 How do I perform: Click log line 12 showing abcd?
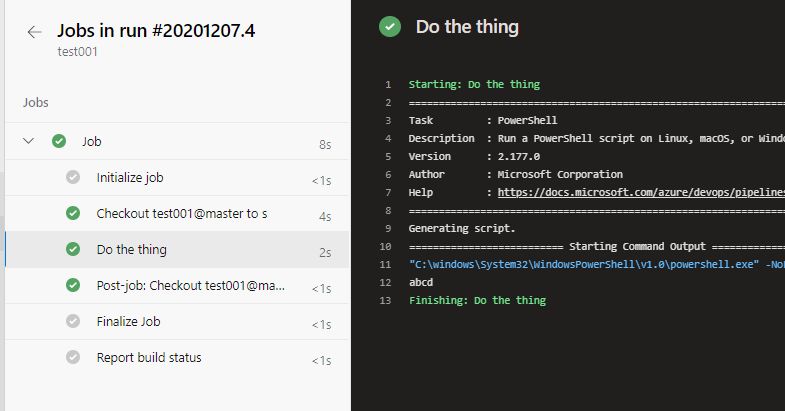click(421, 282)
